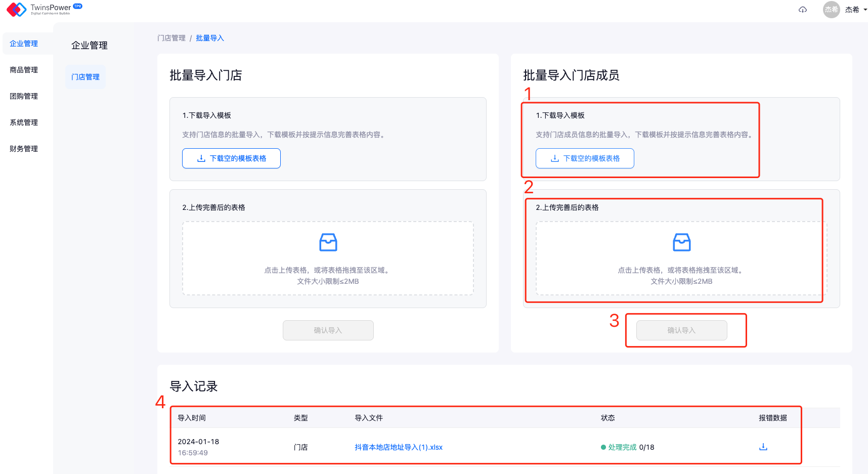Go to 团购管理 section

(24, 96)
